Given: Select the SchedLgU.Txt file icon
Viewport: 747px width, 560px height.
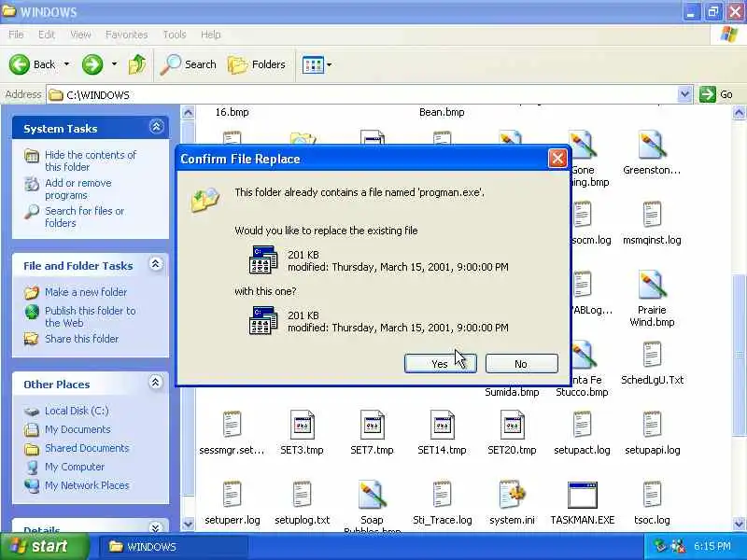Looking at the screenshot, I should [x=652, y=355].
